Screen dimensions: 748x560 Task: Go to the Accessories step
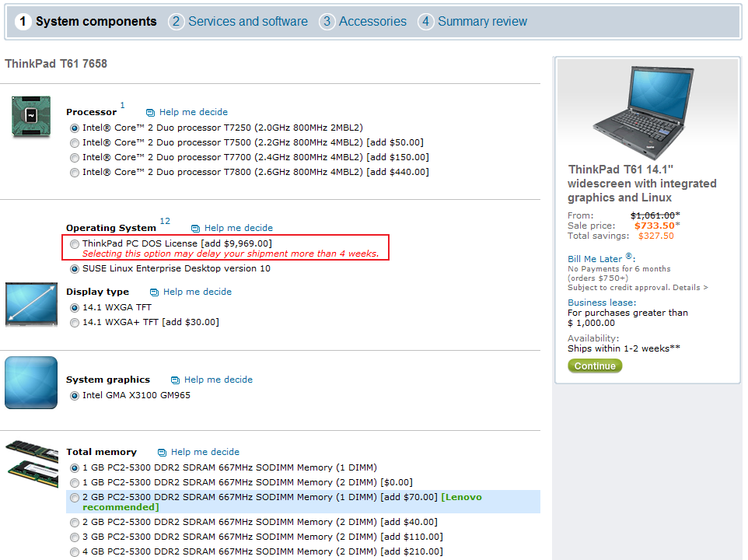(372, 22)
